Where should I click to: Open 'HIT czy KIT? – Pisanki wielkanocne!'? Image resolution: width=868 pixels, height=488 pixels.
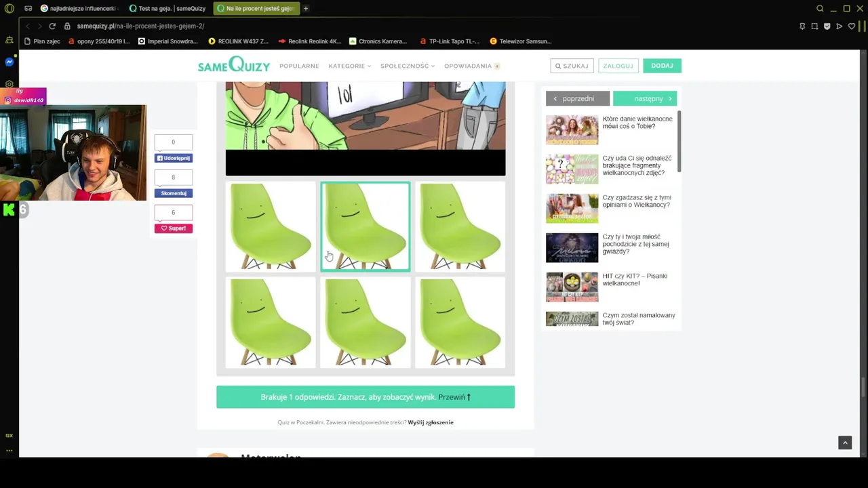[635, 279]
